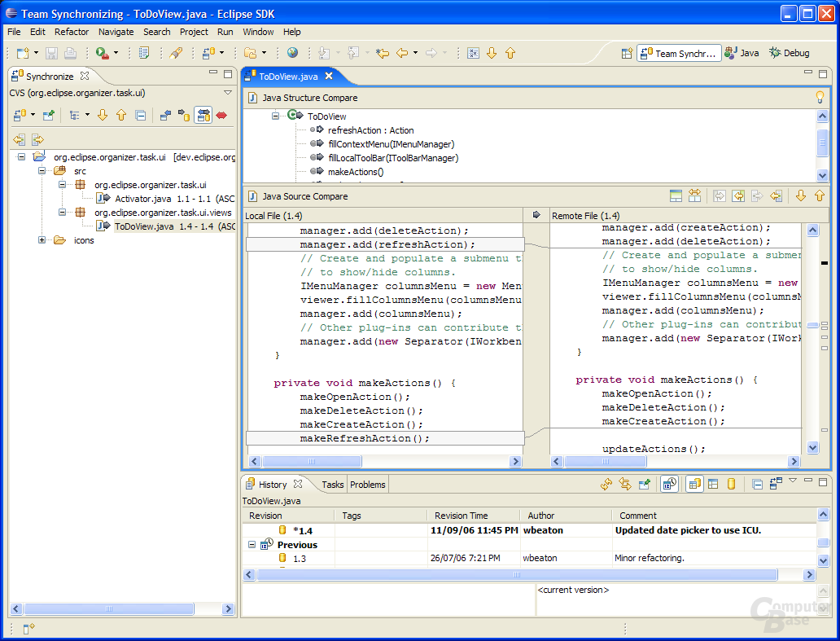The width and height of the screenshot is (840, 641).
Task: Click the Two-Way Compare icon in source compare
Action: point(694,196)
